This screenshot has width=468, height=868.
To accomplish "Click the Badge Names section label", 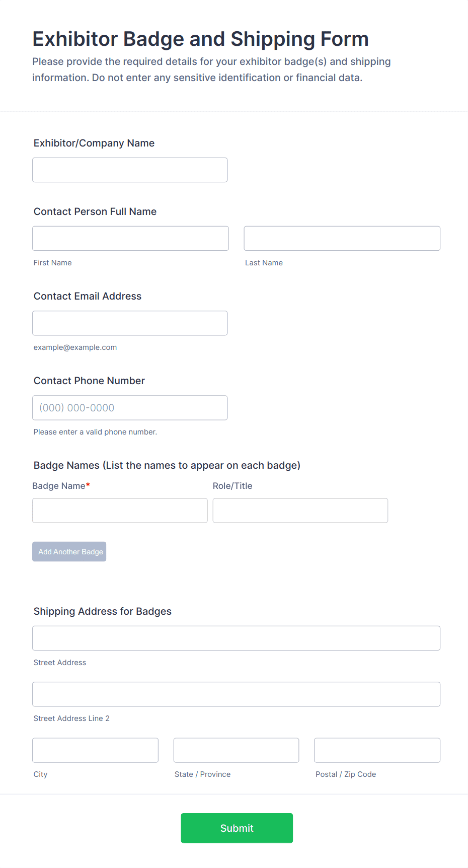I will [x=167, y=465].
